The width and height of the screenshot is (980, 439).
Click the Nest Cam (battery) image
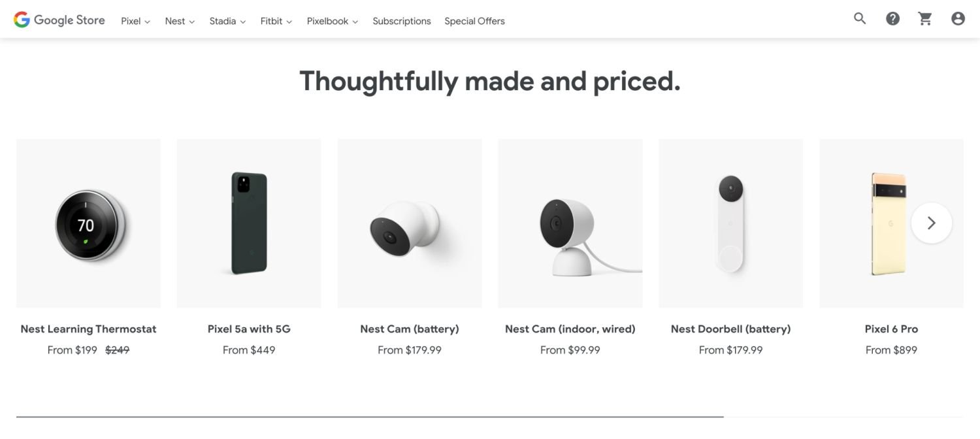point(410,223)
